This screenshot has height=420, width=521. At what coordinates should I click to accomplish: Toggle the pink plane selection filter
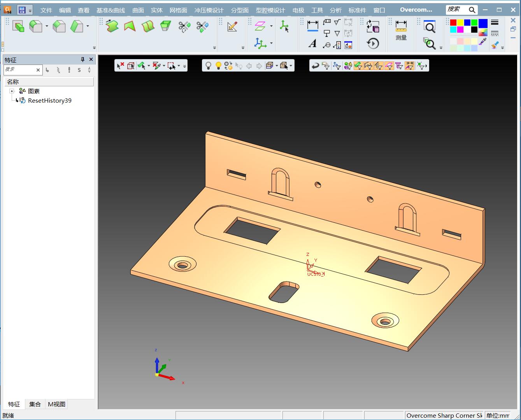pyautogui.click(x=389, y=66)
